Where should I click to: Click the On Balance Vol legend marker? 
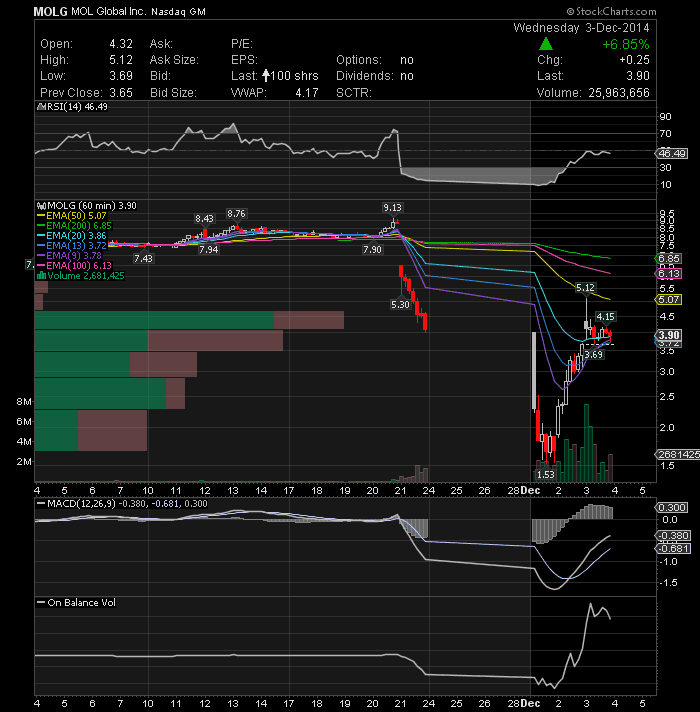point(41,603)
